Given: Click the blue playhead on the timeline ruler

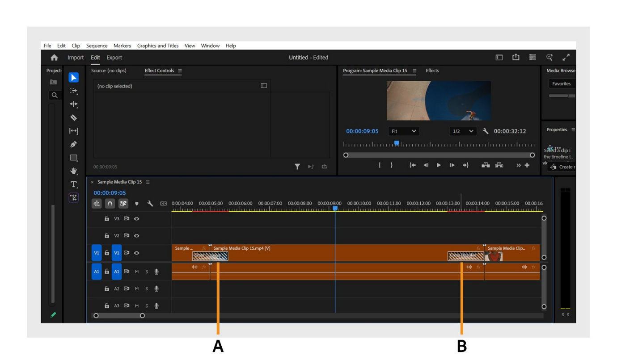Looking at the screenshot, I should click(336, 207).
